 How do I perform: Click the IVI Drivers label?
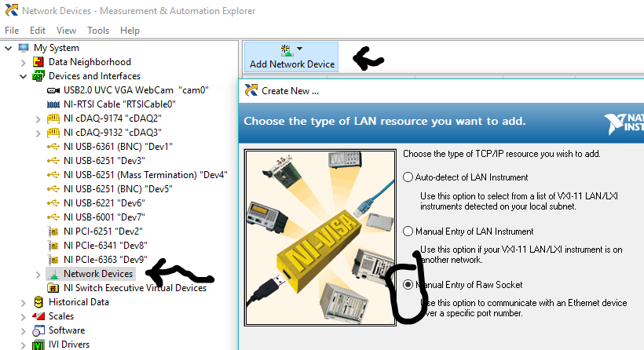[x=69, y=345]
